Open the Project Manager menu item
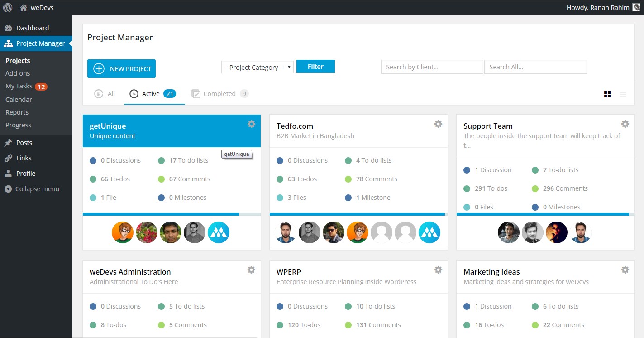644x338 pixels. [x=36, y=43]
